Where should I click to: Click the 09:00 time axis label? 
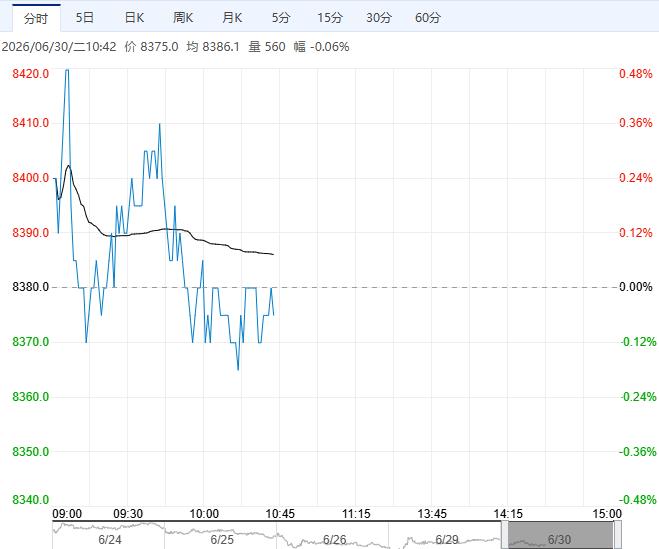click(x=67, y=514)
